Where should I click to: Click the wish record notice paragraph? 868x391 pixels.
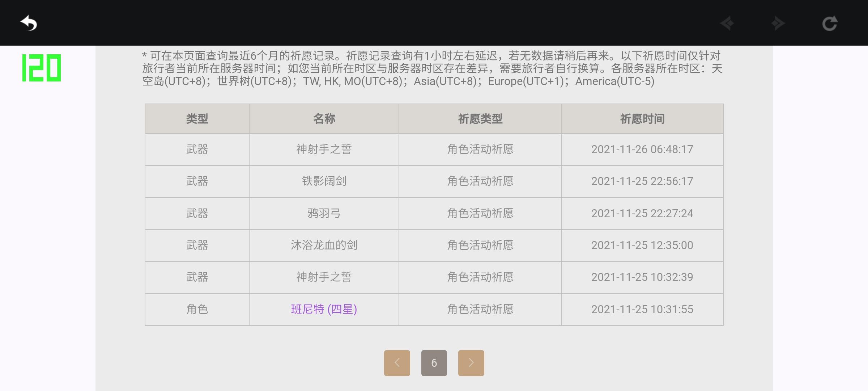coord(432,68)
